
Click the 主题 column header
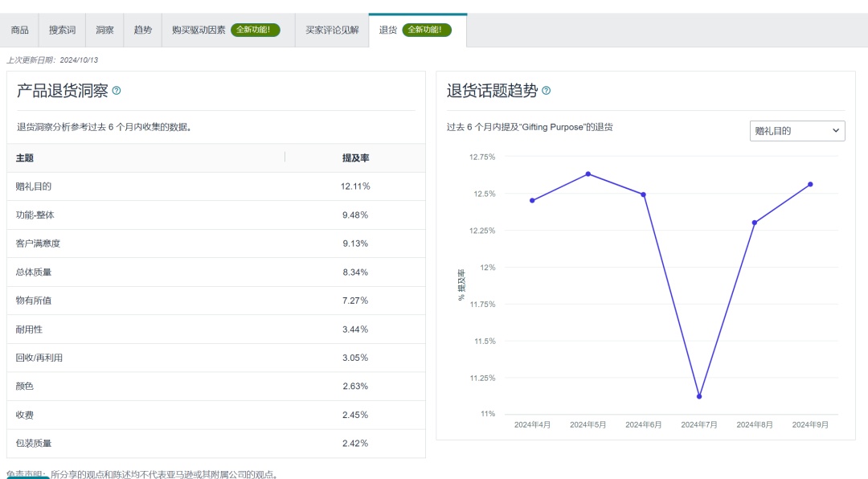[25, 158]
